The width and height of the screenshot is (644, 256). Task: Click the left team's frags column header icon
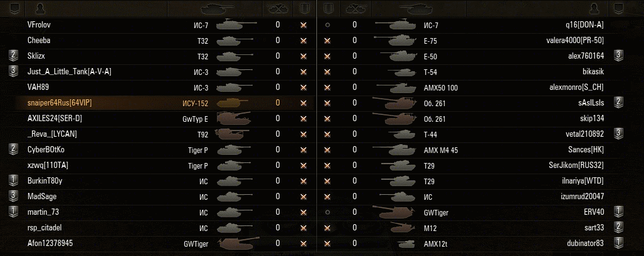pos(277,8)
